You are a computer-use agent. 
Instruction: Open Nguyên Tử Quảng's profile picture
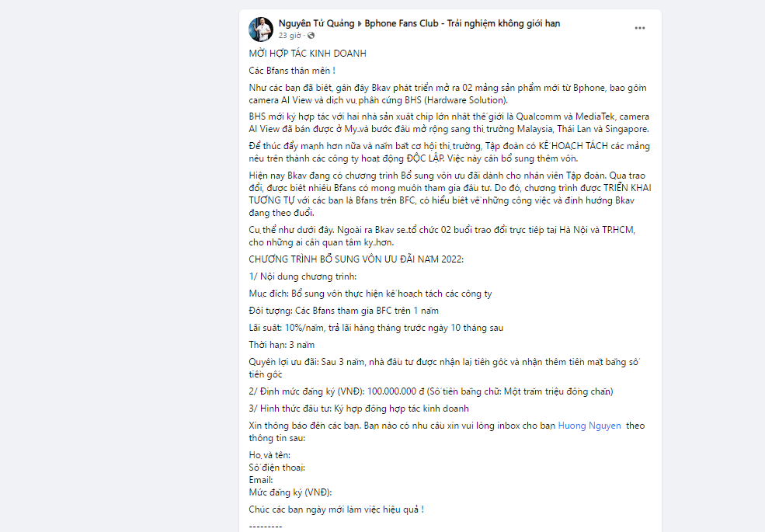tap(260, 29)
